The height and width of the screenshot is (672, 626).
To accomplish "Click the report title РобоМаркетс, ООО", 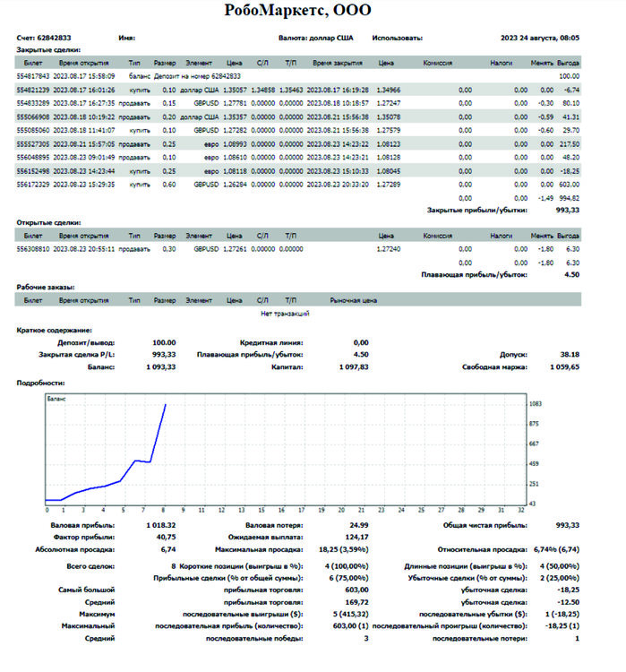I will pyautogui.click(x=298, y=10).
